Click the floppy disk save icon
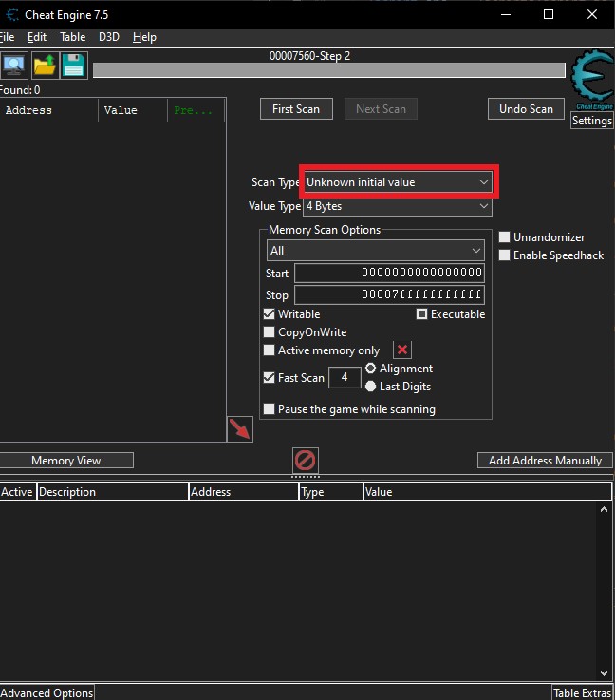This screenshot has height=700, width=615. click(74, 66)
